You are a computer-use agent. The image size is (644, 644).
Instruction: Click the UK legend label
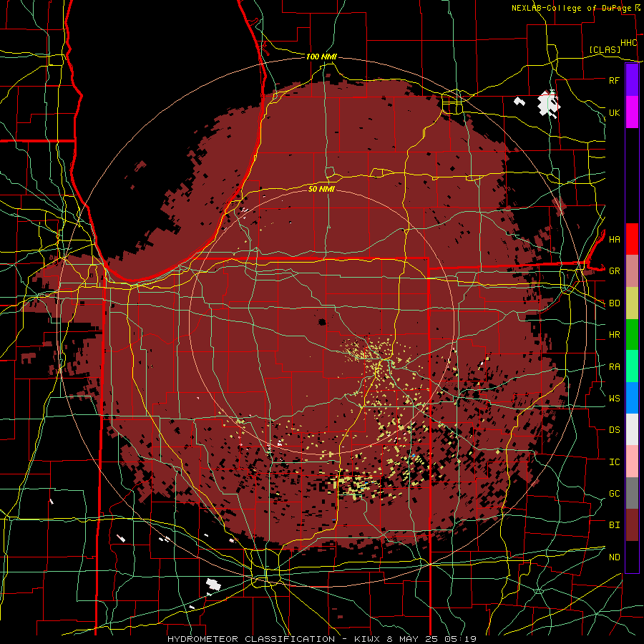[x=614, y=112]
